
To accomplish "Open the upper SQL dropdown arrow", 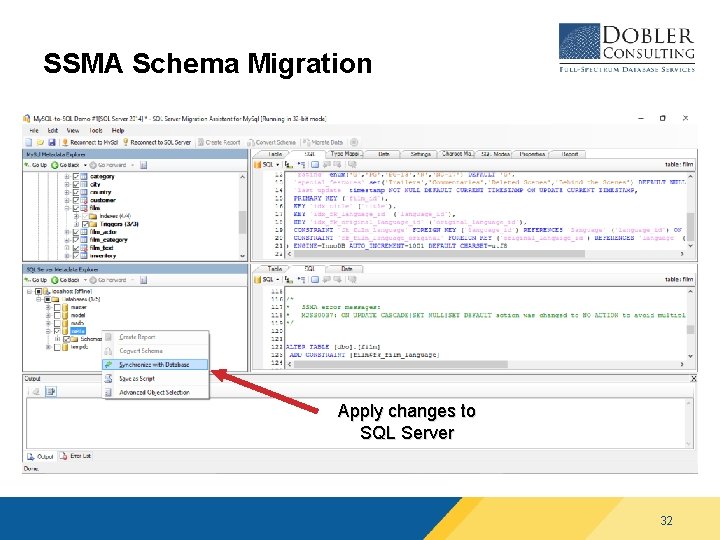I will [277, 164].
